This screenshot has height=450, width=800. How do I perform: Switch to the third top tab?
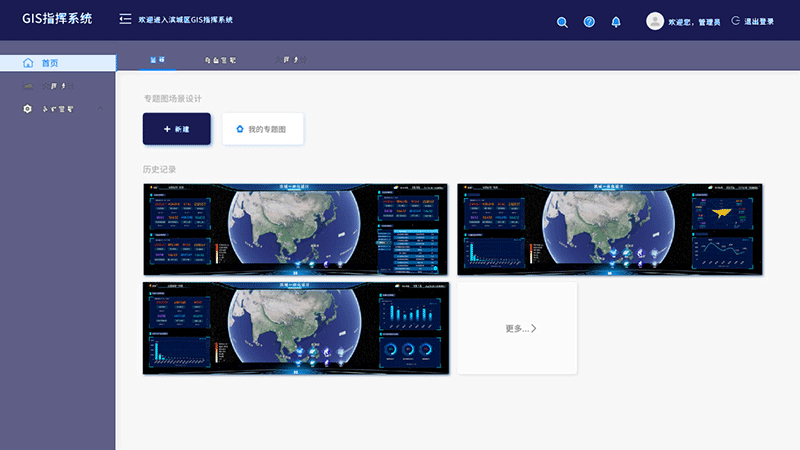[289, 60]
